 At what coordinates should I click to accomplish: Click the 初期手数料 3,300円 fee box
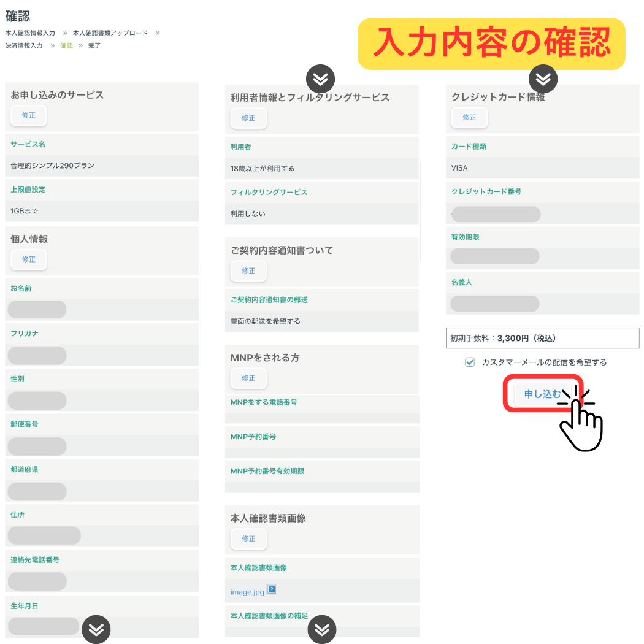[x=542, y=338]
